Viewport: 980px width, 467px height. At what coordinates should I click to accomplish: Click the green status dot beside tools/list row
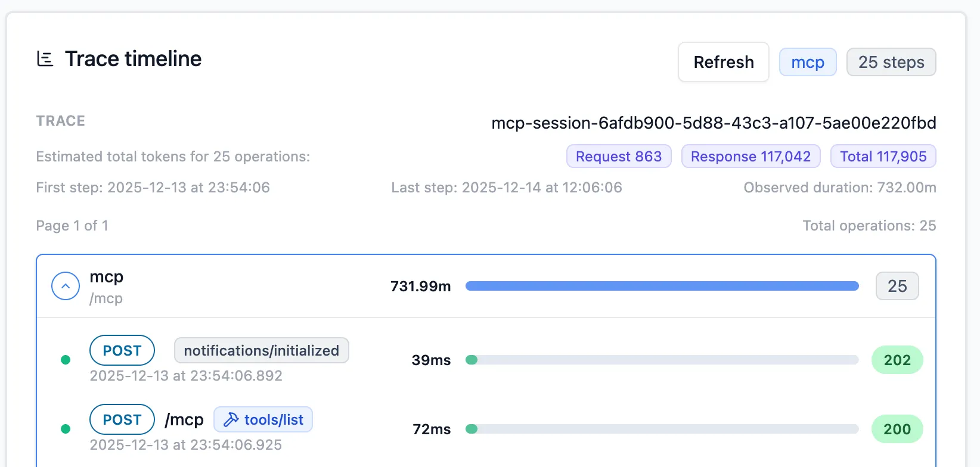[66, 429]
